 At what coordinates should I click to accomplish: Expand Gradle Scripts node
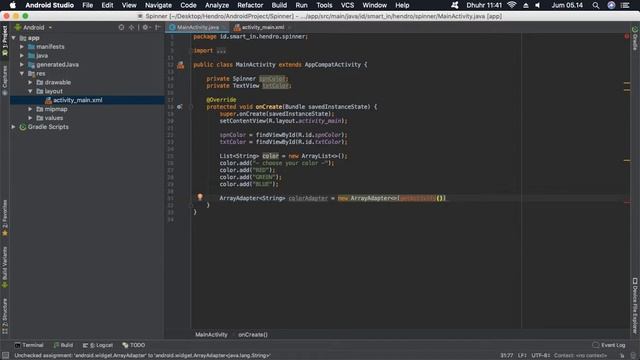[x=14, y=127]
